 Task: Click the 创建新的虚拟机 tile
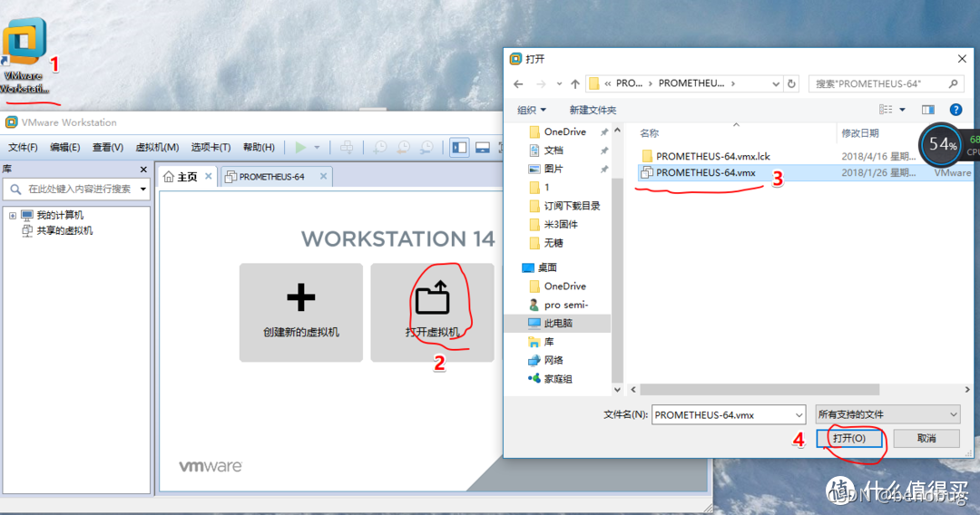(x=300, y=312)
